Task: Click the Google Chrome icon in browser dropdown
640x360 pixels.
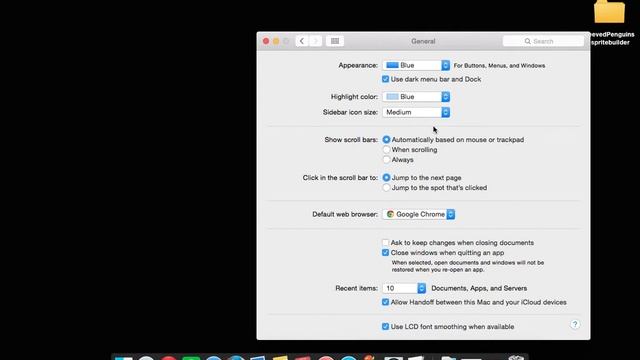Action: [390, 214]
